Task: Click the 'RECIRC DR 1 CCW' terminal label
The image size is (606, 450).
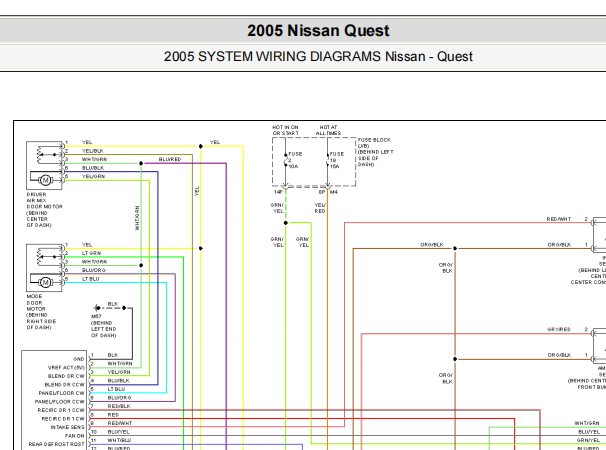Action: click(61, 410)
